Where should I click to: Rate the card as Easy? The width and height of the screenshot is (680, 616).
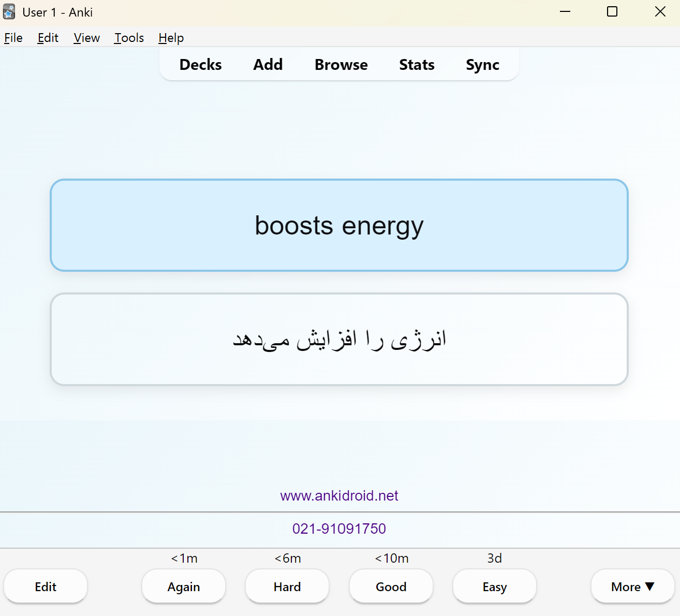[495, 586]
